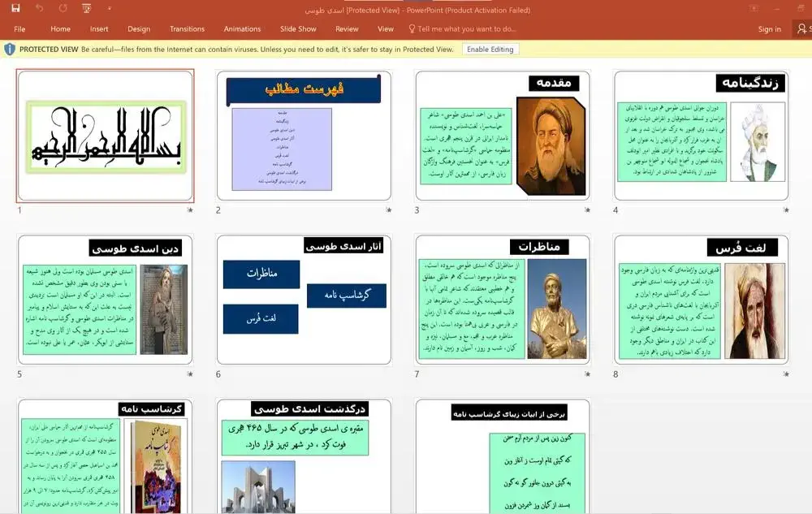Click the Tell Me lightbulb search icon
Viewport: 812px width, 514px height.
click(x=412, y=28)
